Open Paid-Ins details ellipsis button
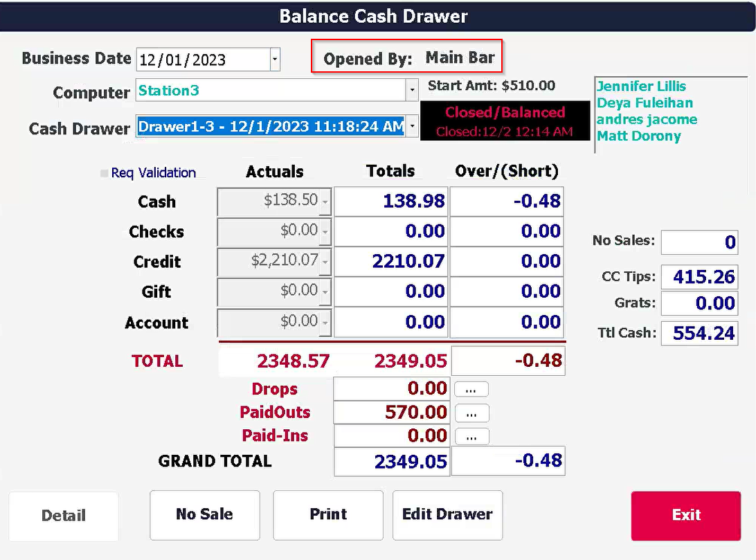The image size is (756, 560). 471,437
